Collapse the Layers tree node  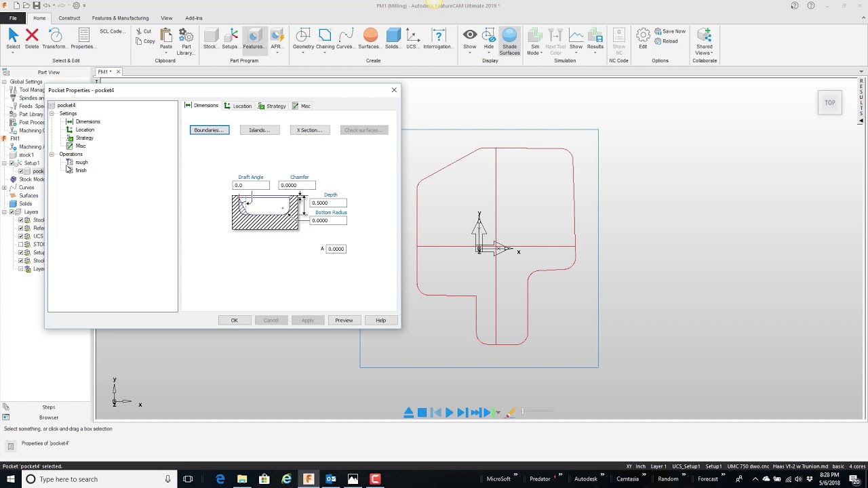pos(4,212)
